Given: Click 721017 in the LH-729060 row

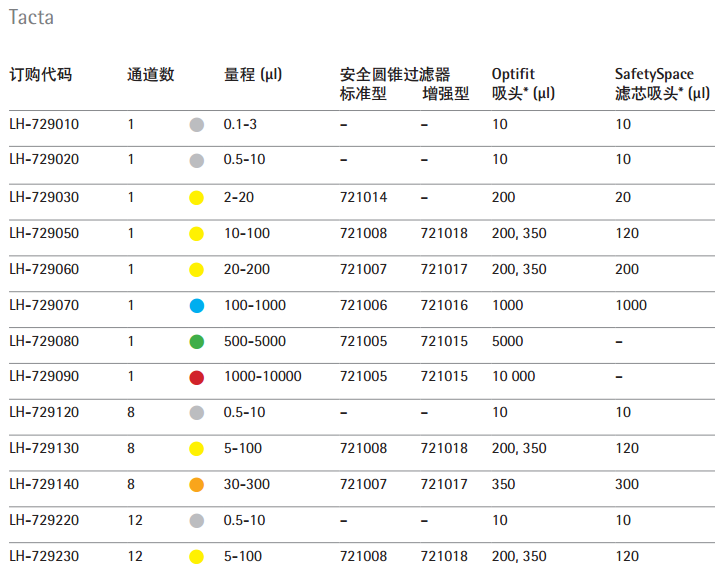Looking at the screenshot, I should [x=444, y=269].
